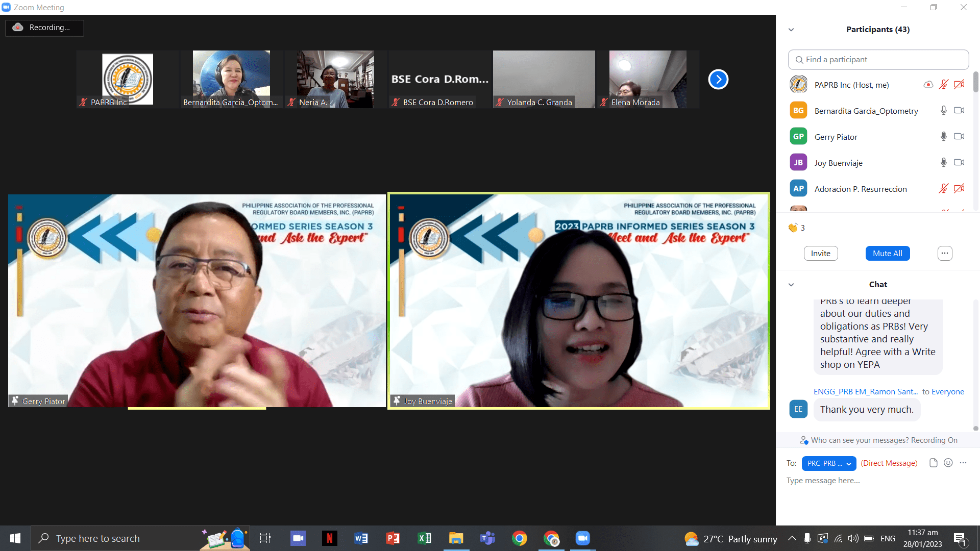Show hidden system tray icons

coord(792,538)
